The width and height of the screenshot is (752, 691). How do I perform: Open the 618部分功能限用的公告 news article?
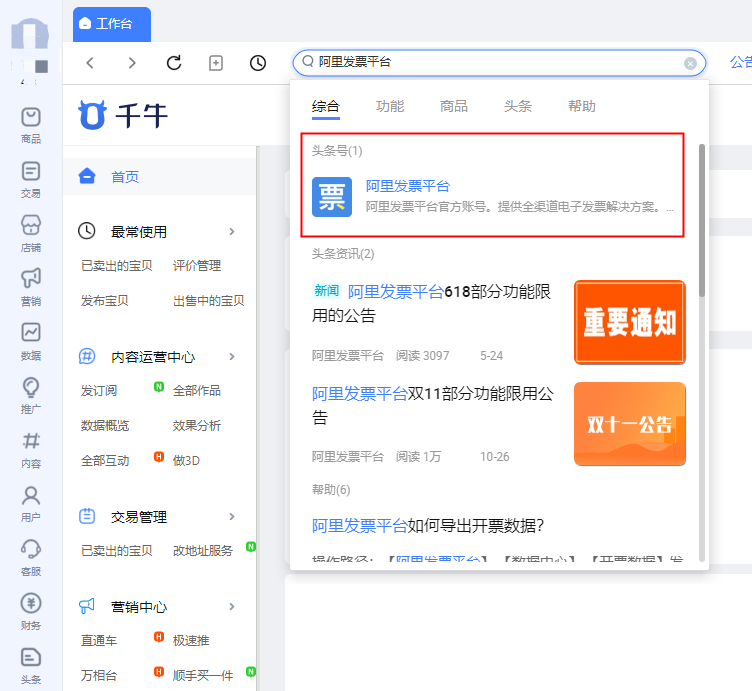[431, 304]
